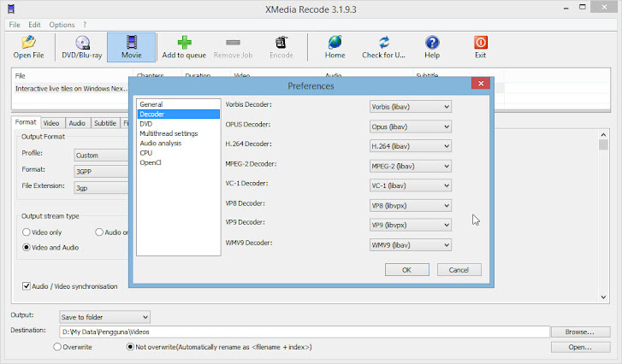
Task: Open the OPUS Decoder dropdown
Action: click(410, 126)
